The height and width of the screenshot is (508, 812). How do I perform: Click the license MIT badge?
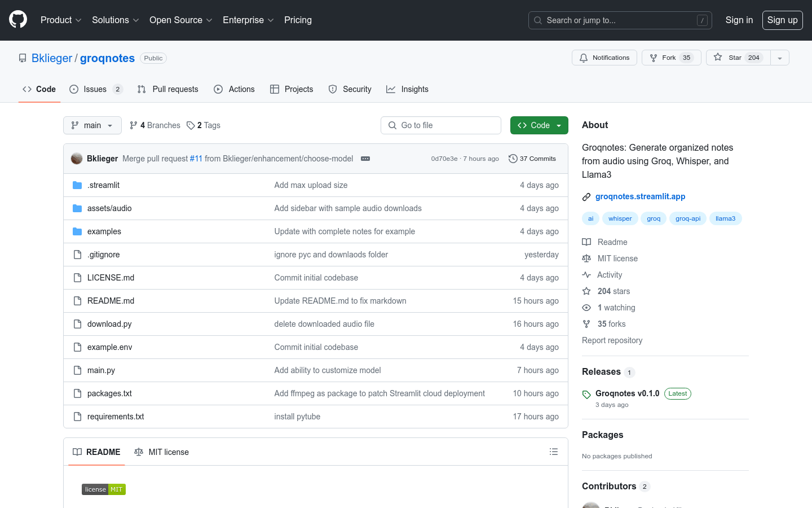click(x=104, y=489)
